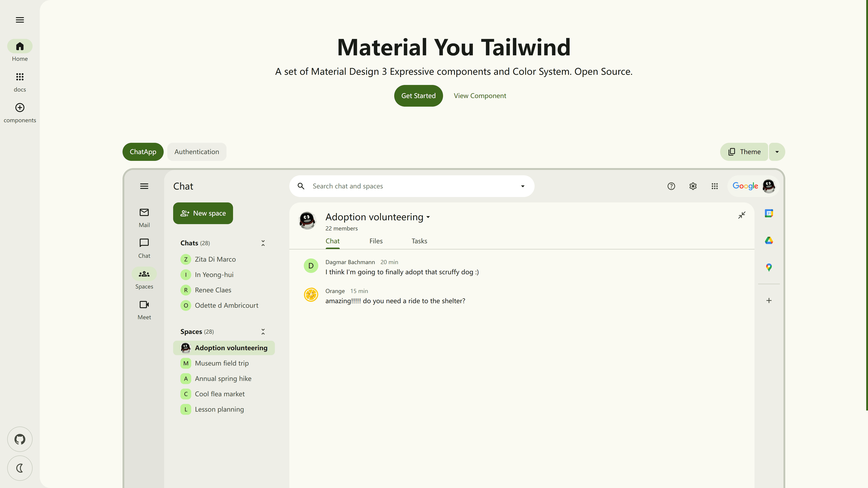Toggle dark mode with the moon button
This screenshot has width=868, height=488.
[x=19, y=468]
